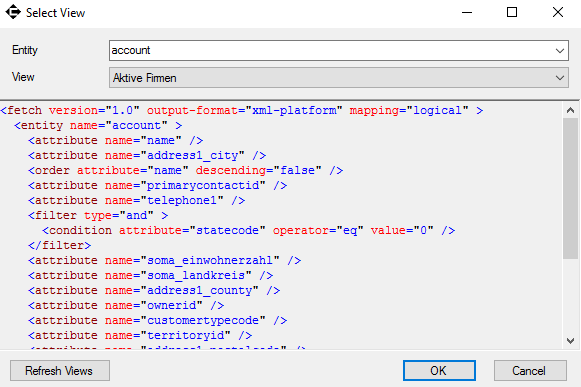Screen dimensions: 581x387
Task: Click the closing </filter> tag
Action: tap(60, 246)
